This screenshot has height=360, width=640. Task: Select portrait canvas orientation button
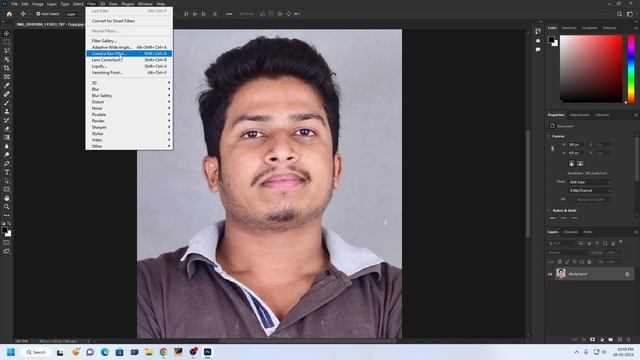click(571, 163)
